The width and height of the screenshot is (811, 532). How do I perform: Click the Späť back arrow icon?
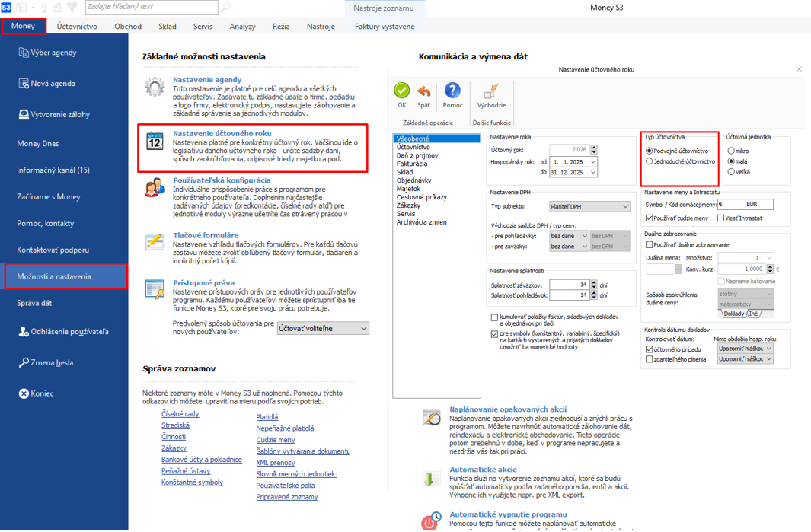point(423,91)
